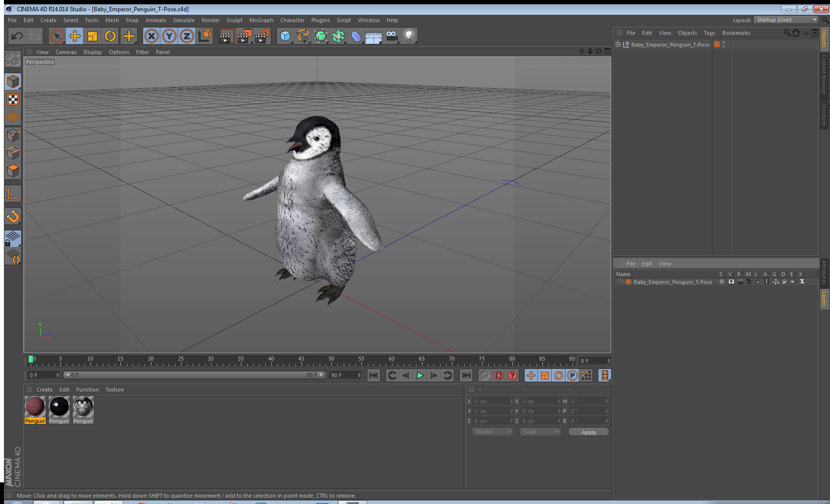Toggle position keyframe recording icon
This screenshot has height=504, width=830.
pos(531,375)
